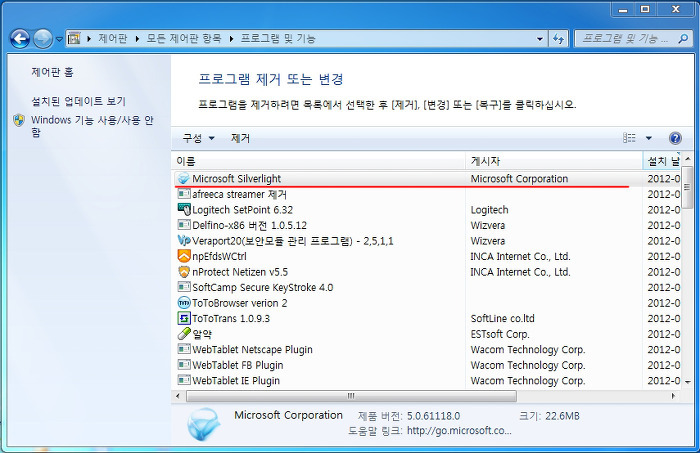Refresh the address bar view
Screen dimensions: 700x453
pyautogui.click(x=558, y=39)
